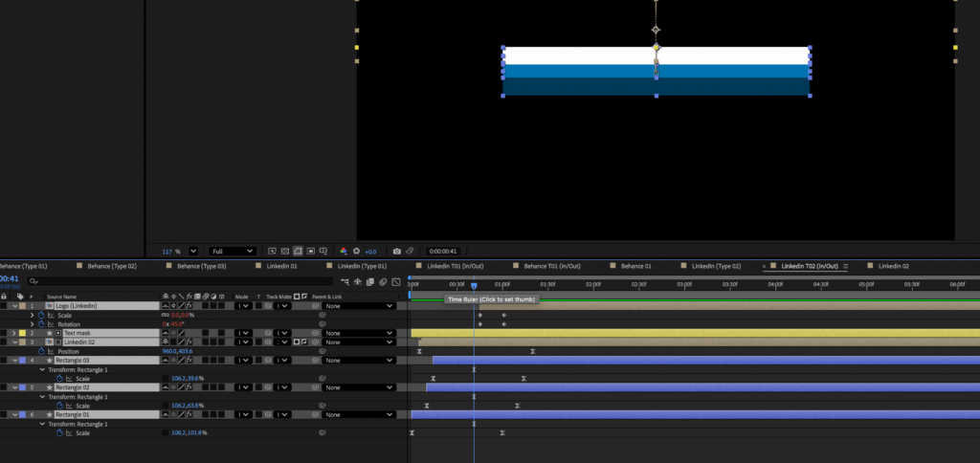Take snapshot with camera icon

pos(397,252)
